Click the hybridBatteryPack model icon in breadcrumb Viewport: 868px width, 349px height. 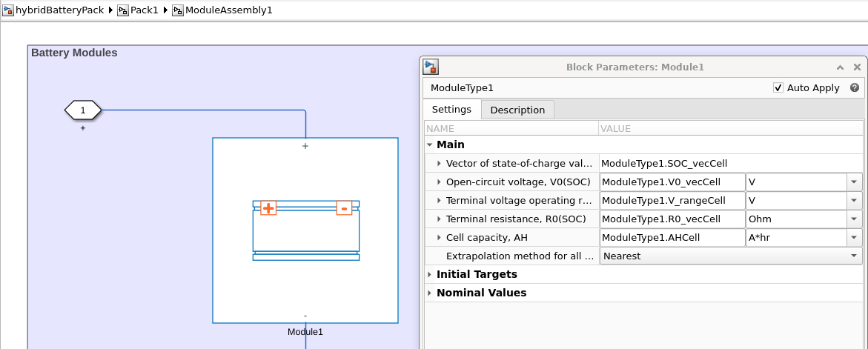click(8, 11)
